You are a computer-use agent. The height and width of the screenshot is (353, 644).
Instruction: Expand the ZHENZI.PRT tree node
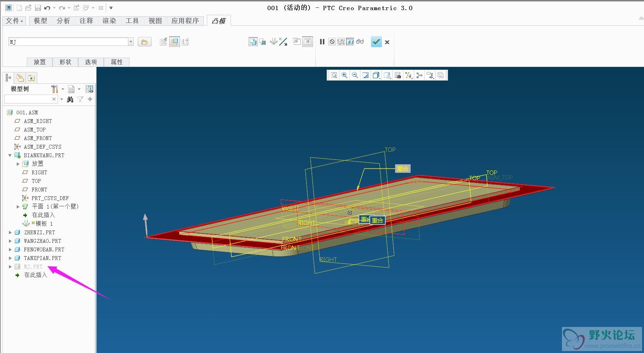click(x=10, y=232)
